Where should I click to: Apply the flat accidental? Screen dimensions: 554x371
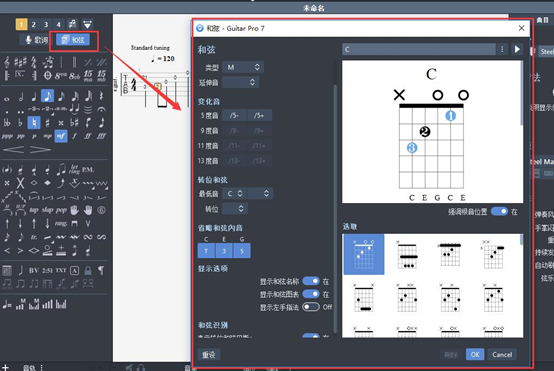coord(20,123)
